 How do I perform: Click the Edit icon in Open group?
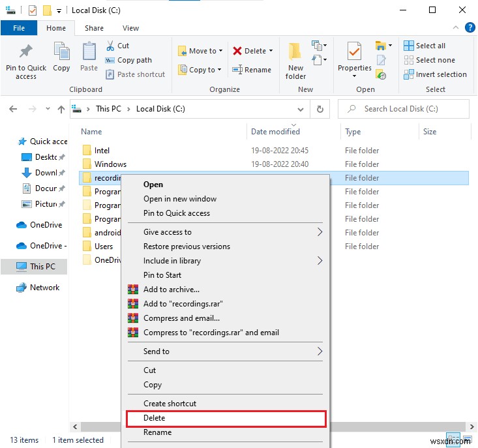coord(381,60)
